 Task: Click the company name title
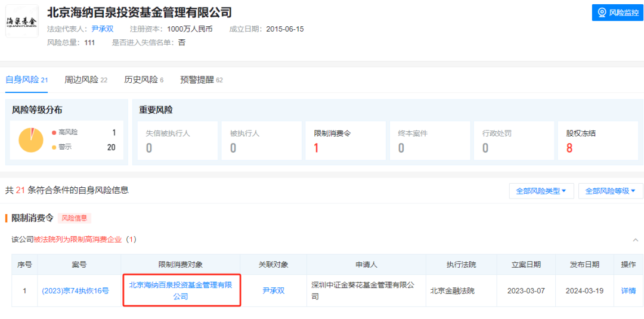click(x=140, y=13)
